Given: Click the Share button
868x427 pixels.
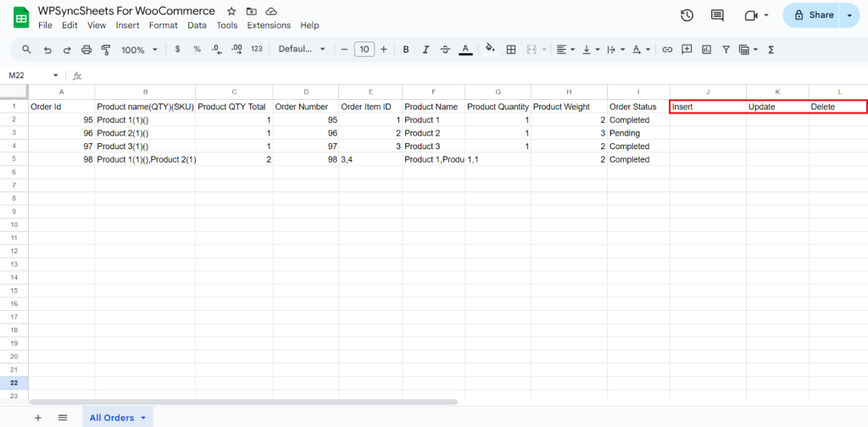Looking at the screenshot, I should pos(811,15).
